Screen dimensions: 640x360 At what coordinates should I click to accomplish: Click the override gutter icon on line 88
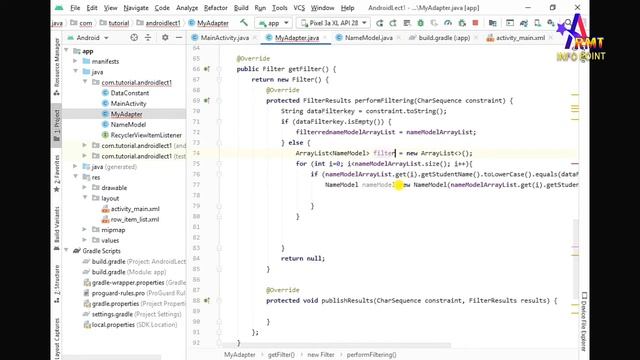207,300
